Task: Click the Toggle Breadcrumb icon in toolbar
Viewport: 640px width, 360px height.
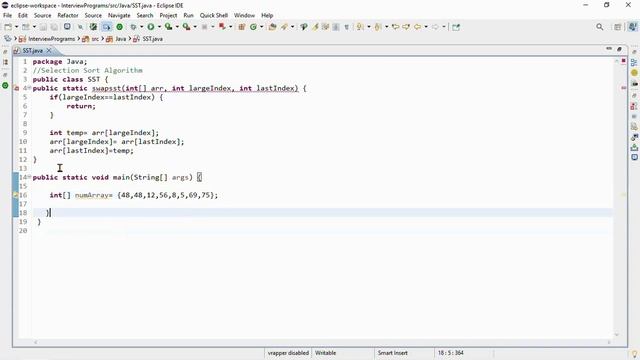Action: [x=304, y=27]
